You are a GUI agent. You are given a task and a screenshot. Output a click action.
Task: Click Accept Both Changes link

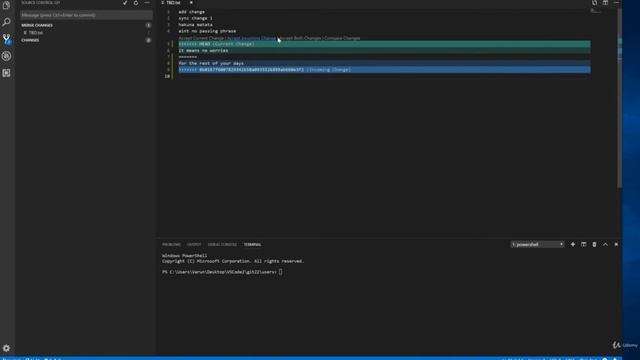click(301, 38)
